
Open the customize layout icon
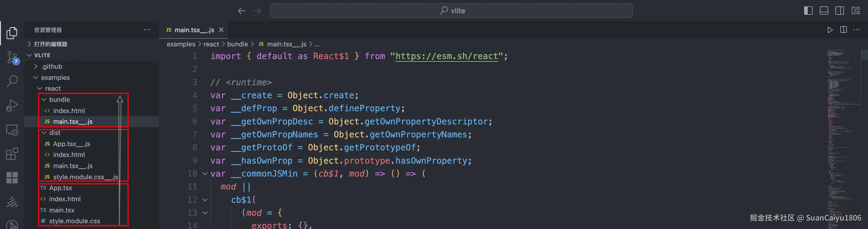(x=856, y=11)
